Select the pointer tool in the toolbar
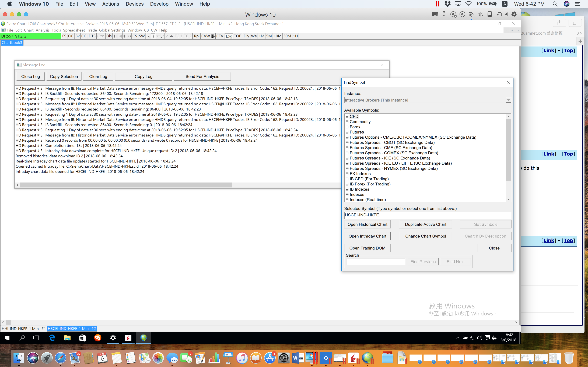Viewport: 588px width, 367px height. click(x=149, y=36)
